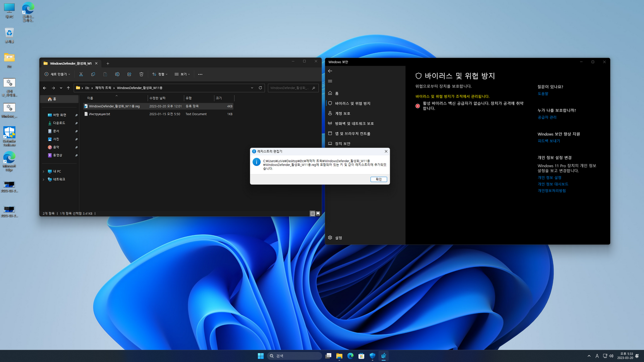This screenshot has height=362, width=644.
Task: Open the taskbar clock and date
Action: pyautogui.click(x=625, y=356)
